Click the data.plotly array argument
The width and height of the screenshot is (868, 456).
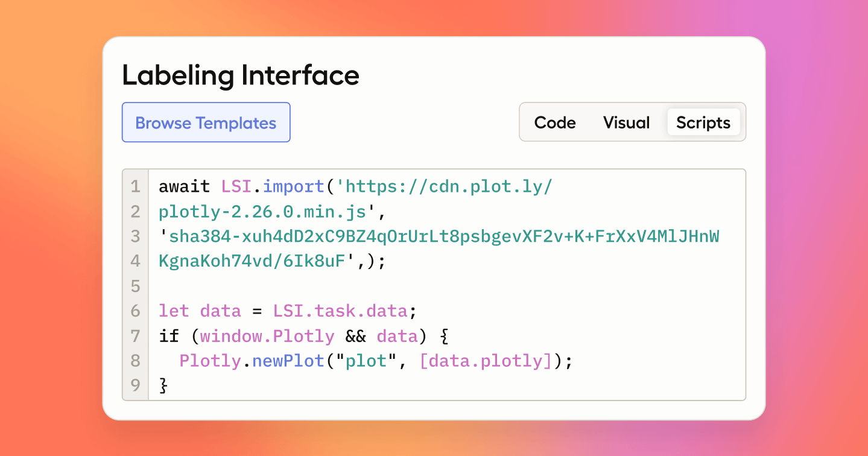(485, 361)
